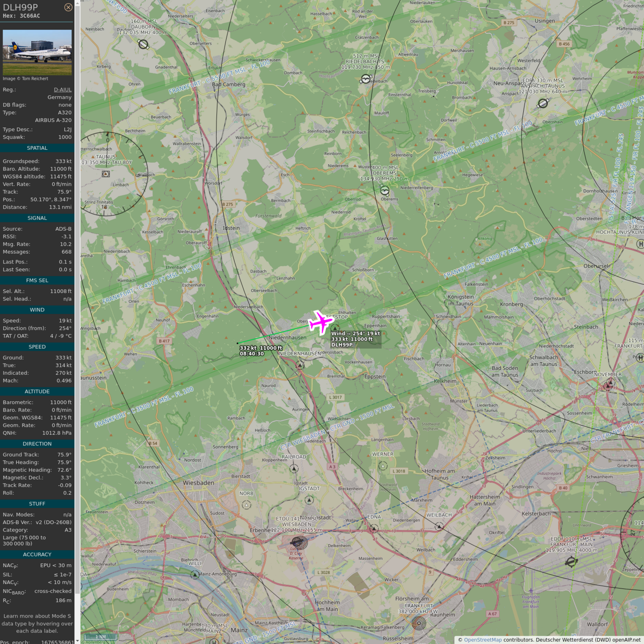Click the Frankfurt FW NDB beacon symbol
This screenshot has height=644, width=644.
click(419, 623)
